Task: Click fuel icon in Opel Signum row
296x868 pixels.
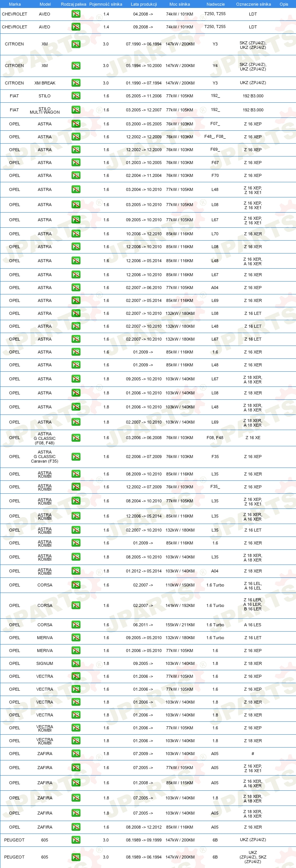Action: pyautogui.click(x=76, y=664)
